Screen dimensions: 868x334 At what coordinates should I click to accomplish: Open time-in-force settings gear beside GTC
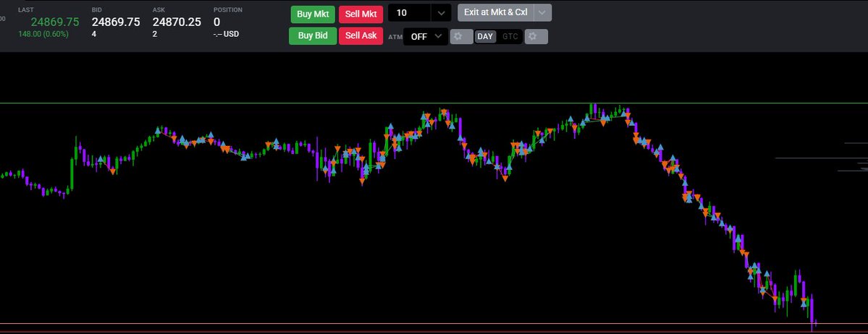coord(536,36)
